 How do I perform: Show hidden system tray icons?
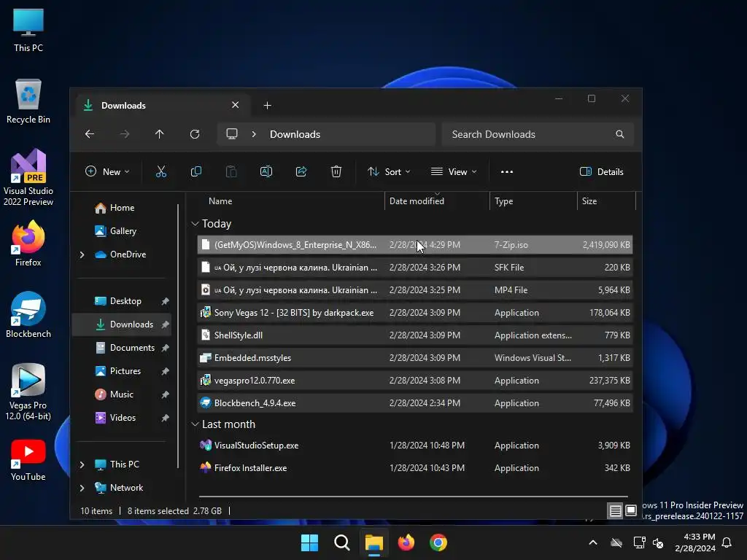[x=592, y=542]
